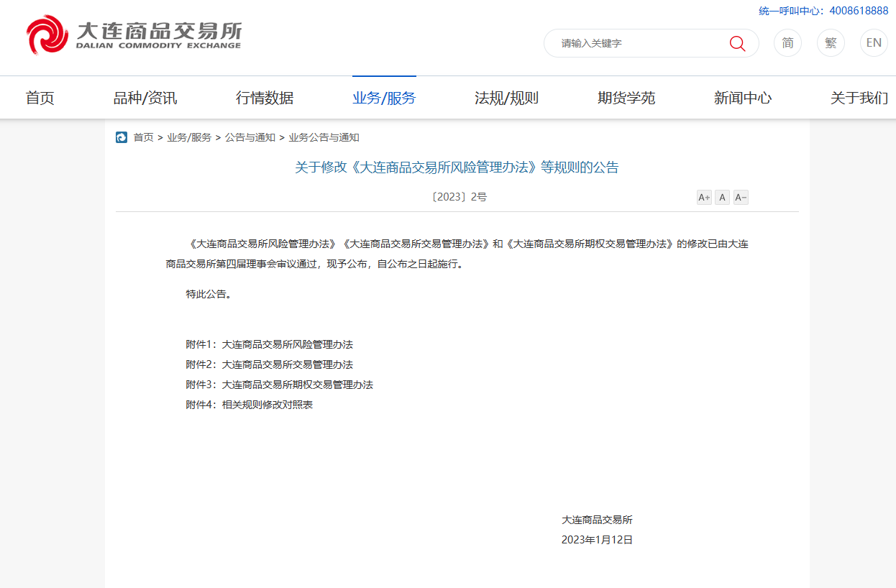The image size is (896, 588).
Task: Switch to Traditional Chinese with 繁 button
Action: click(831, 43)
